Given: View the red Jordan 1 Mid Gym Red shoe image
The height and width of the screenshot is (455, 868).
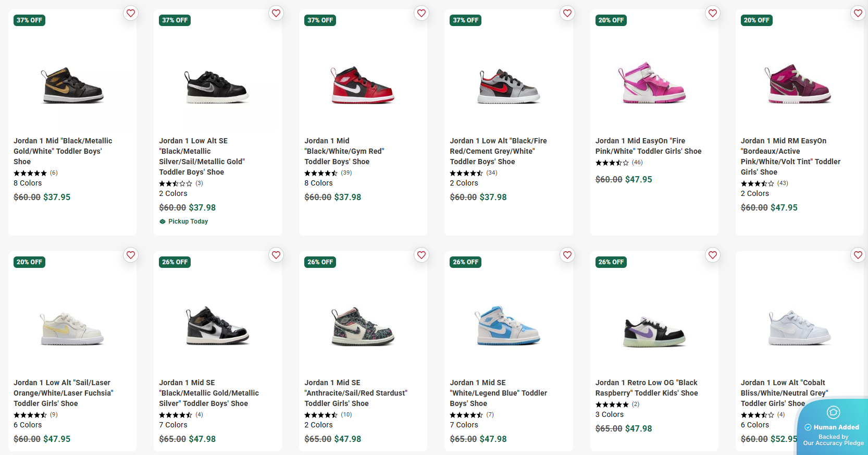Looking at the screenshot, I should (x=363, y=85).
